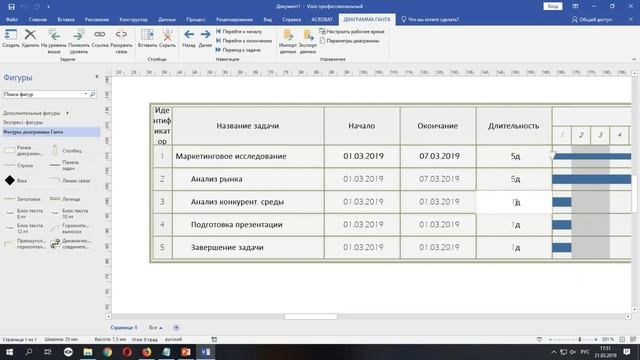Adjust the zoom slider in status bar
This screenshot has width=640, height=360.
click(x=579, y=339)
